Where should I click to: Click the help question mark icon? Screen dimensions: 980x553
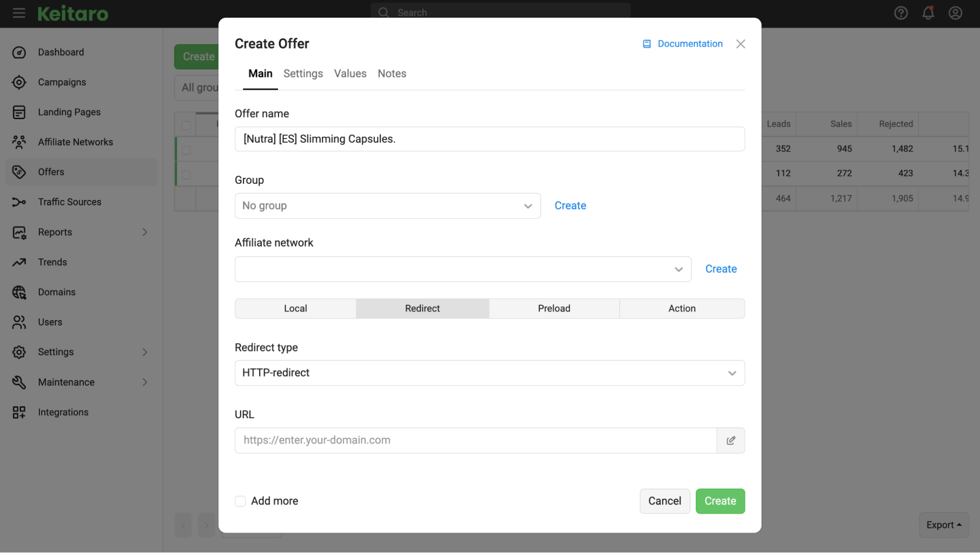(901, 13)
